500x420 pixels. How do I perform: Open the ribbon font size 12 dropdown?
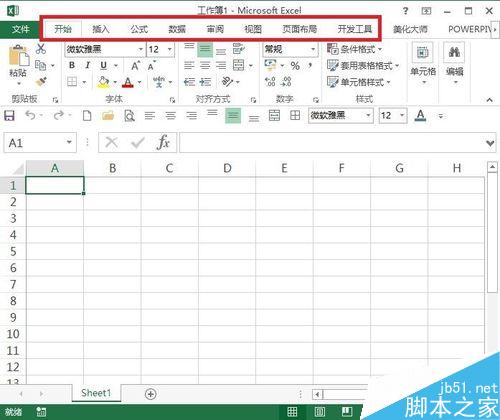point(170,49)
